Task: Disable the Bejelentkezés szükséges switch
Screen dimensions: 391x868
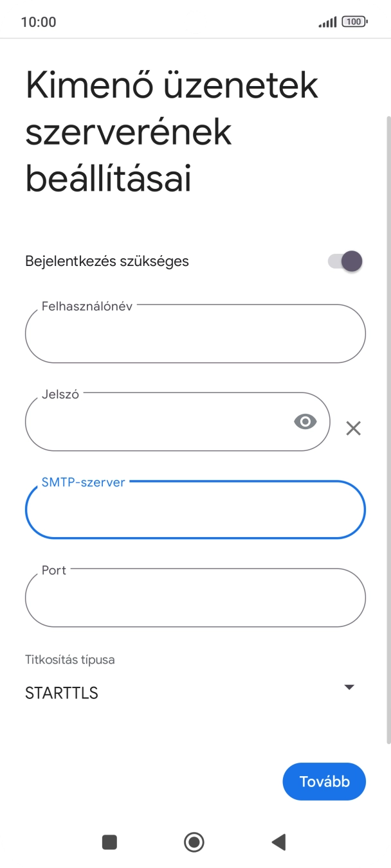Action: pos(345,261)
